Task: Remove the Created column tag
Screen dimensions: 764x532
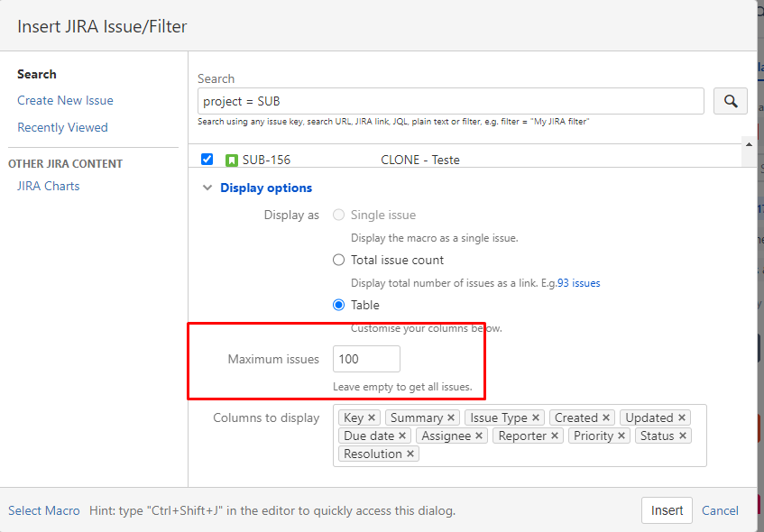Action: point(606,417)
